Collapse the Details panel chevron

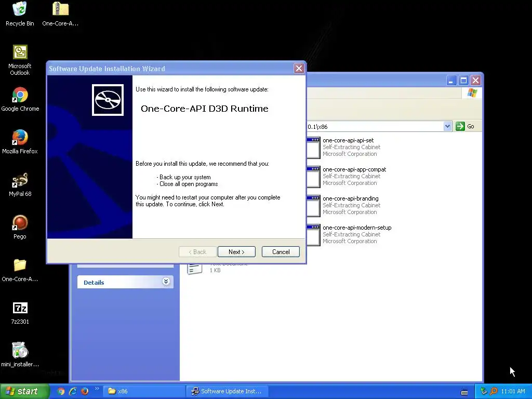(x=166, y=282)
